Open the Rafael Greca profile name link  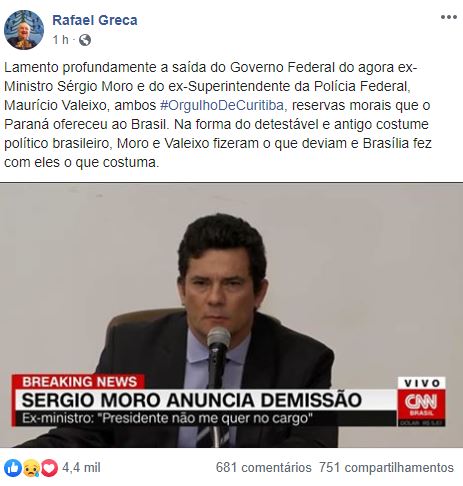[x=95, y=20]
